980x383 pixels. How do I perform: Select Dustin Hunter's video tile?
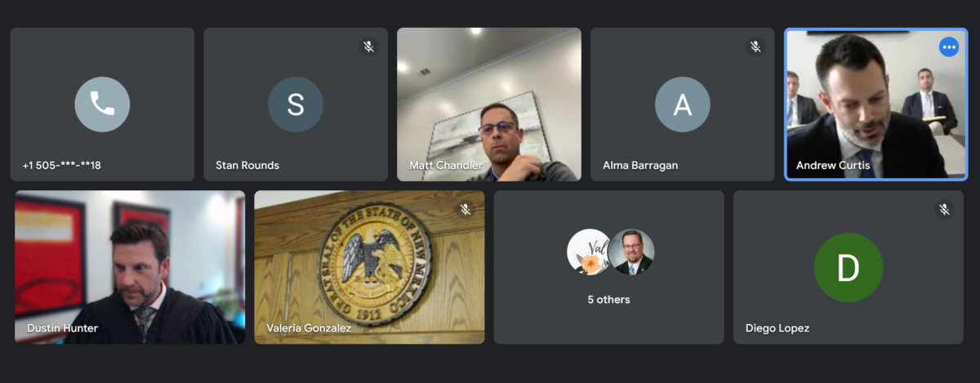130,267
